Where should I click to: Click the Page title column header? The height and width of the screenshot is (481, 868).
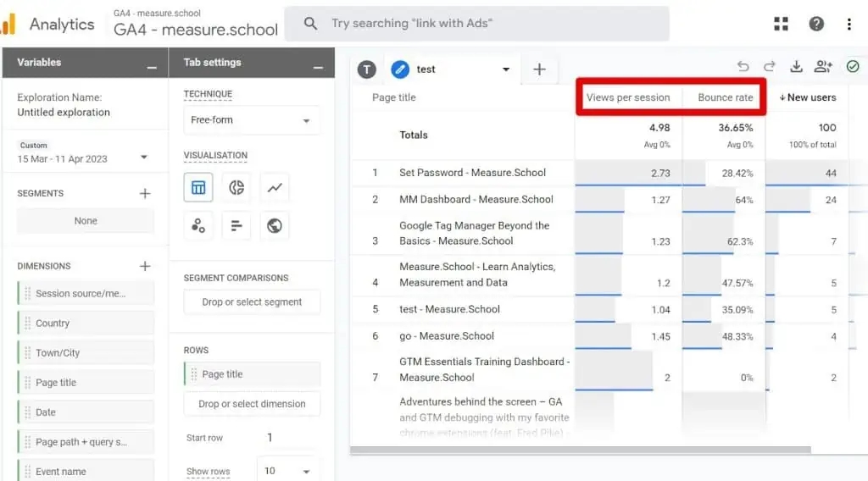pyautogui.click(x=393, y=97)
